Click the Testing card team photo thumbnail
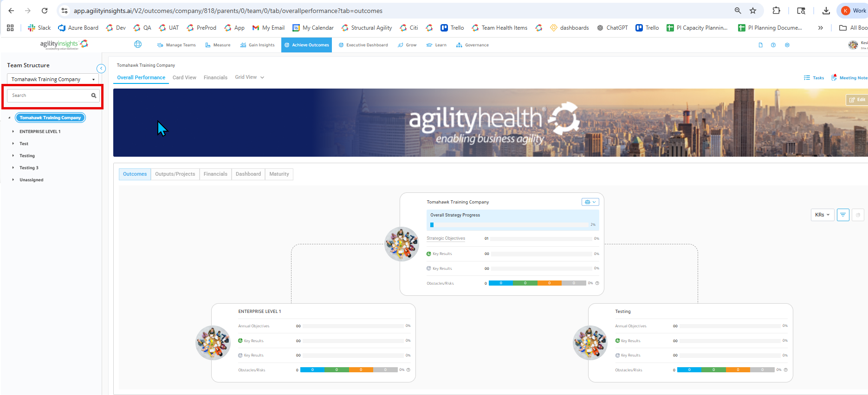The height and width of the screenshot is (395, 868). 590,343
